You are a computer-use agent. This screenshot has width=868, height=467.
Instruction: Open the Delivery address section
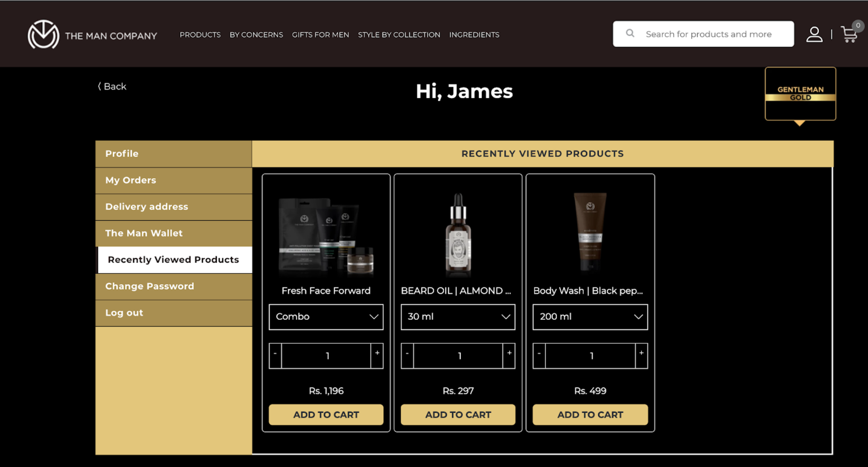[x=174, y=207]
